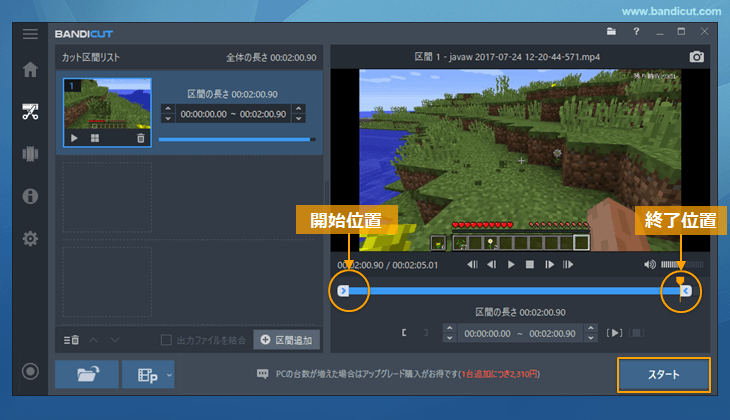Decrease the start time below the timeline
The height and width of the screenshot is (420, 730).
tap(449, 338)
